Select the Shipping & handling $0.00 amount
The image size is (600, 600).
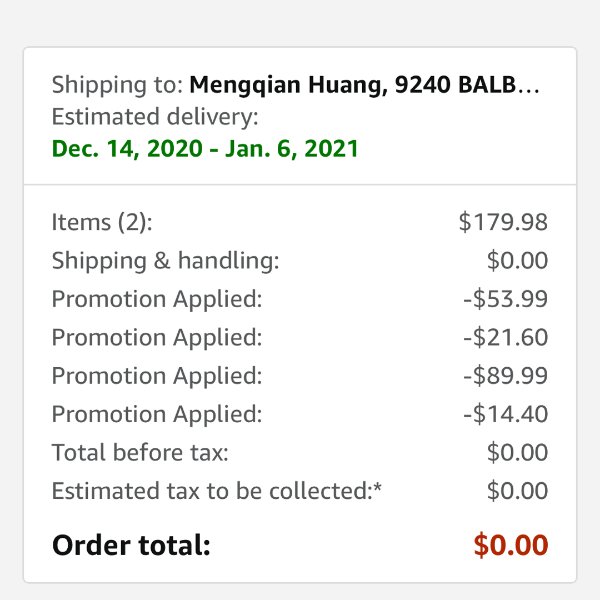tap(517, 261)
